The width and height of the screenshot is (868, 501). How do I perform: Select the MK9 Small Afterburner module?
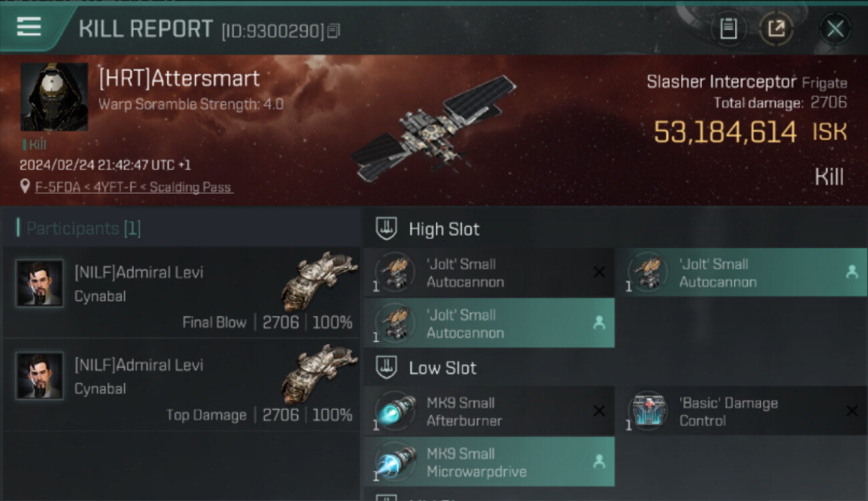pyautogui.click(x=489, y=411)
